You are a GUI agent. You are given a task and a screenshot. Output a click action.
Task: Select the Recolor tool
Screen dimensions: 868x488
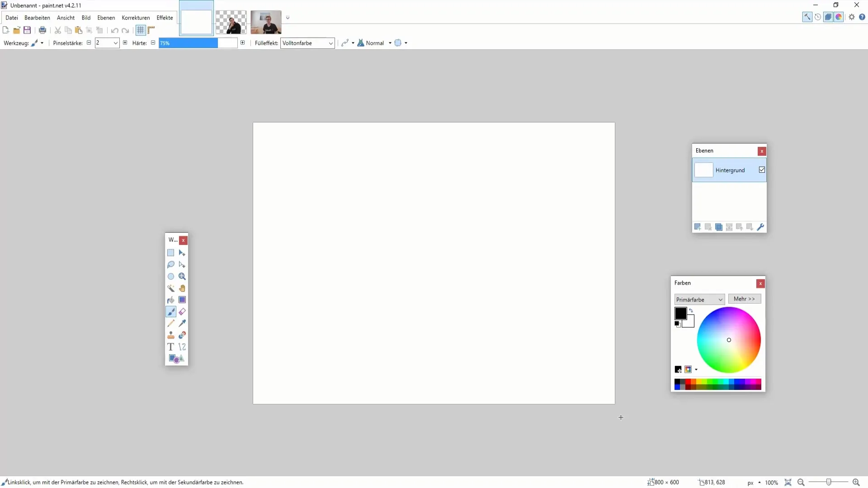[x=182, y=335]
